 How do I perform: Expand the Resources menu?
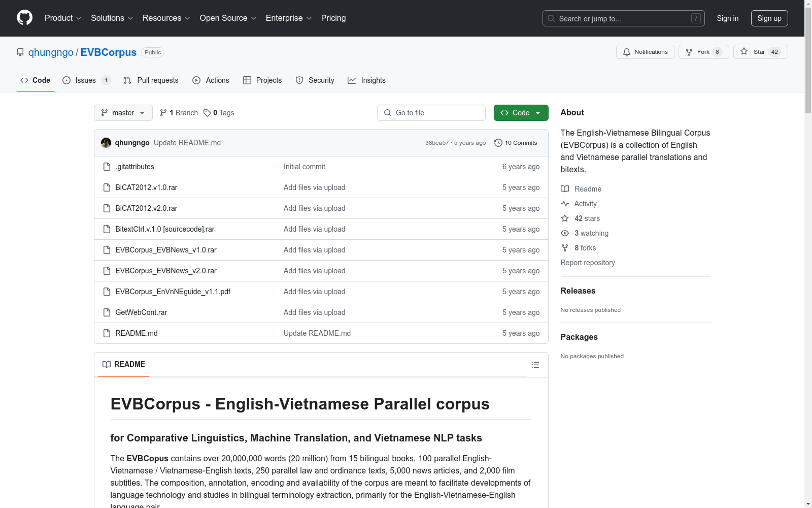[x=166, y=18]
